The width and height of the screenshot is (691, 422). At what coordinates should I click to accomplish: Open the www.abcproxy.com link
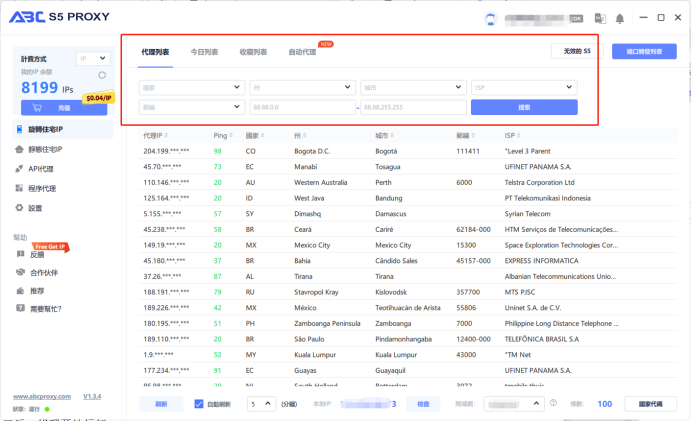(40, 397)
